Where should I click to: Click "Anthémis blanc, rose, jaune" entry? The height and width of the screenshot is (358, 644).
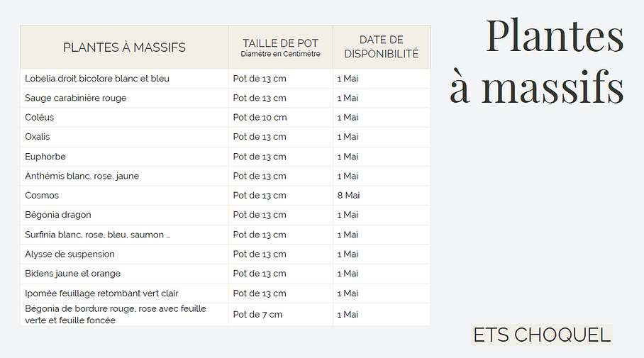(x=82, y=176)
